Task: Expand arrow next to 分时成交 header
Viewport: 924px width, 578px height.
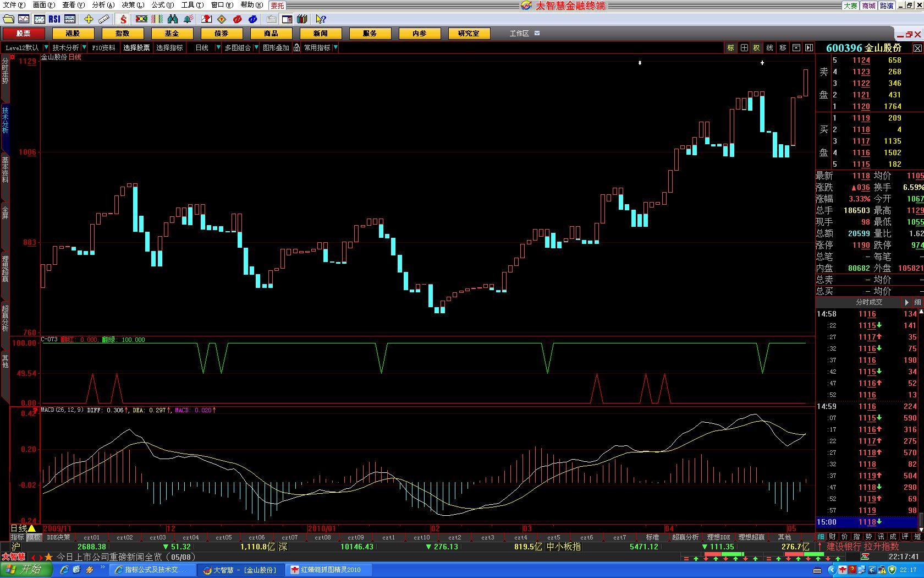Action: (906, 302)
